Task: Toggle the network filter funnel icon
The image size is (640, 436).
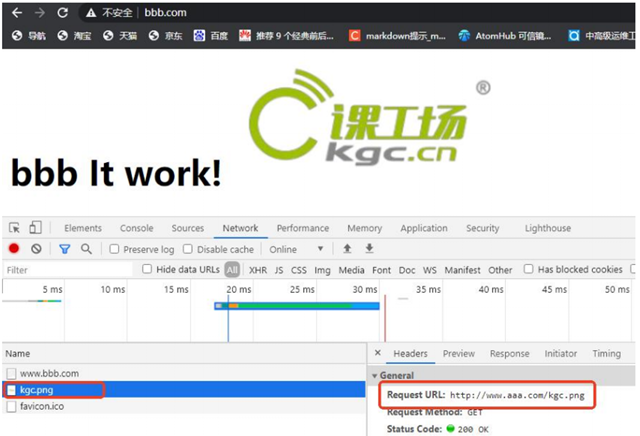Action: (x=64, y=249)
